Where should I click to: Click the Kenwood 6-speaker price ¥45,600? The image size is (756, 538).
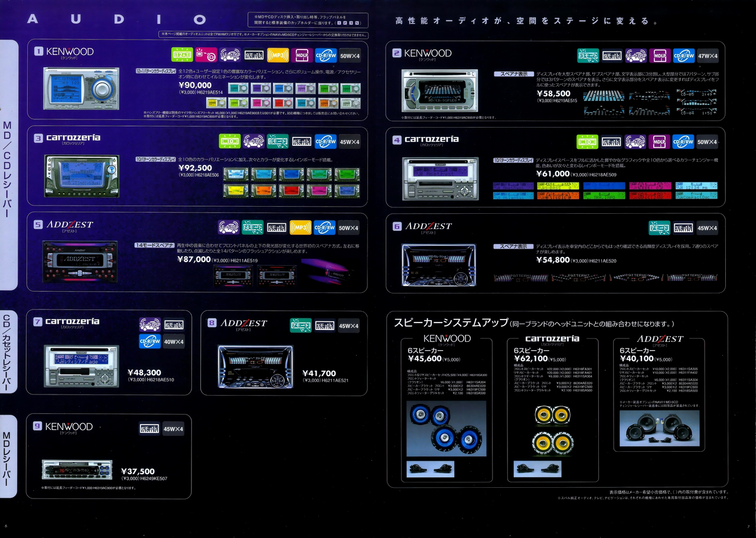(425, 358)
